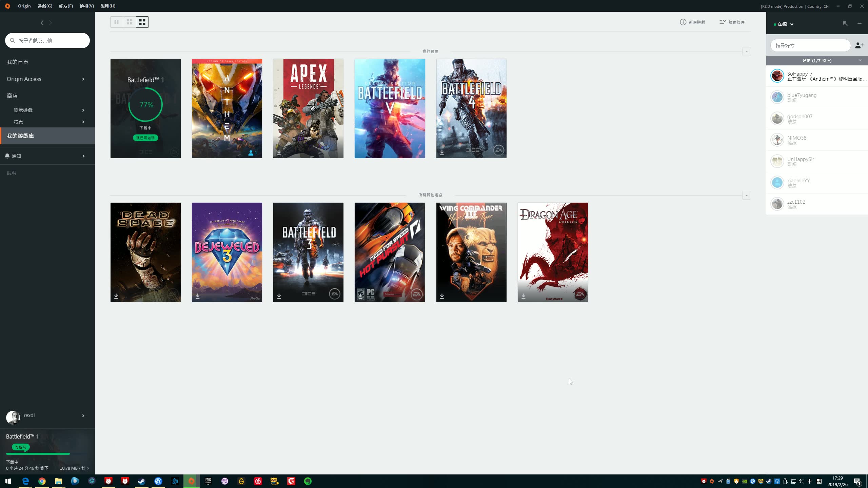Viewport: 868px width, 488px height.
Task: Select friend xiaoleleYY
Action: click(817, 183)
